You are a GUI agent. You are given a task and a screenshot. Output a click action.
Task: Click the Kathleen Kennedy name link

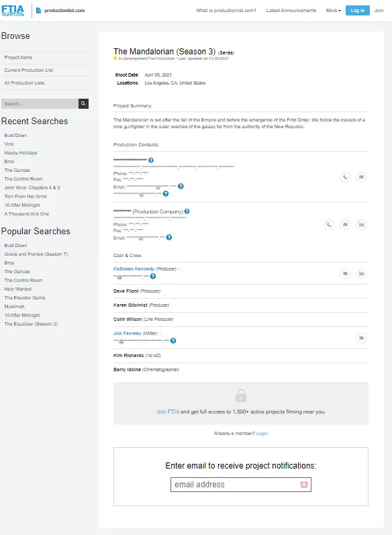[x=134, y=269]
